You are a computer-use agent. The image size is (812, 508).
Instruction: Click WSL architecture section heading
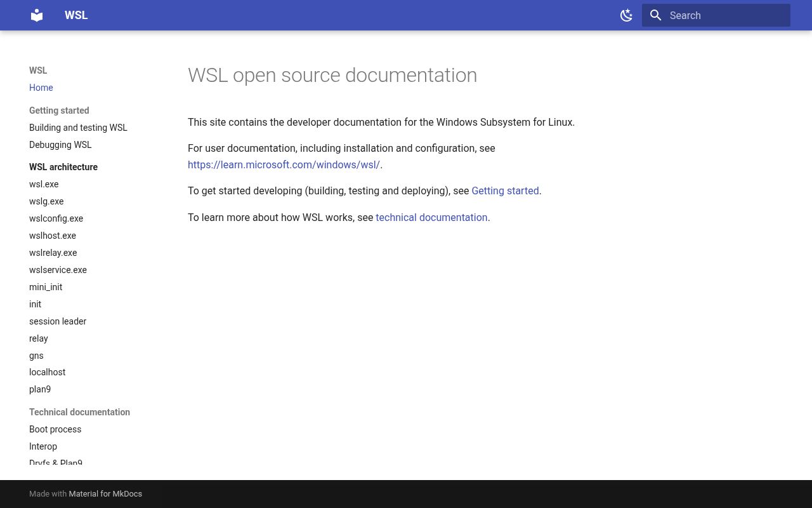click(63, 167)
